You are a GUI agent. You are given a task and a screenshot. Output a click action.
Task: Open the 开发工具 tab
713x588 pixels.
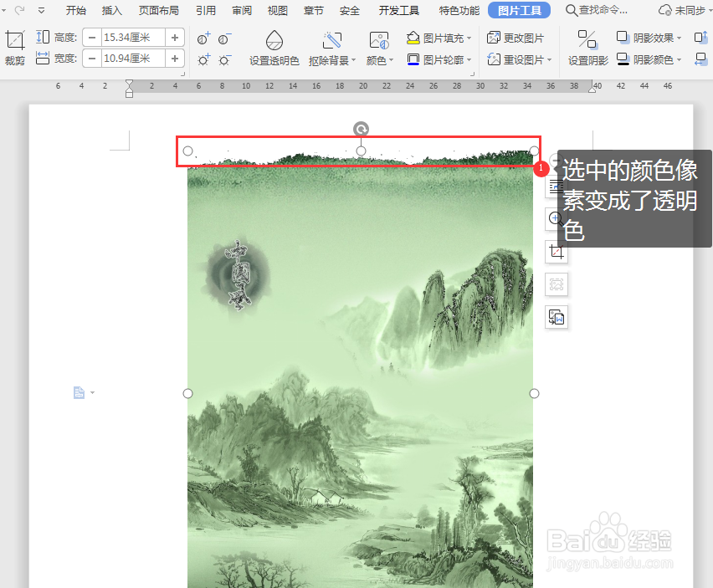pyautogui.click(x=399, y=10)
